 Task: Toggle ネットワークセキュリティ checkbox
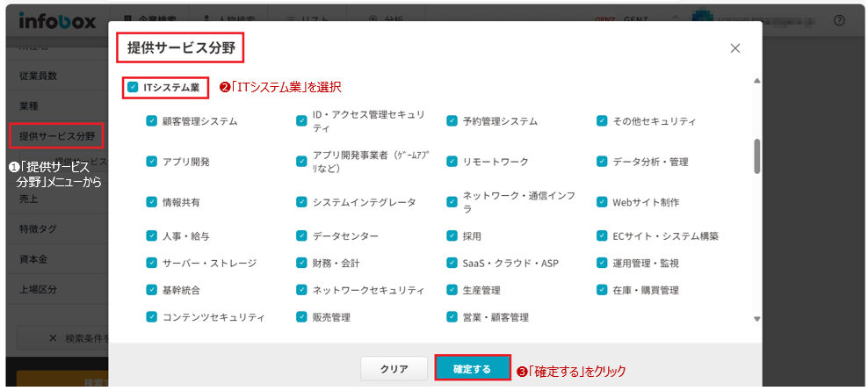pos(301,290)
